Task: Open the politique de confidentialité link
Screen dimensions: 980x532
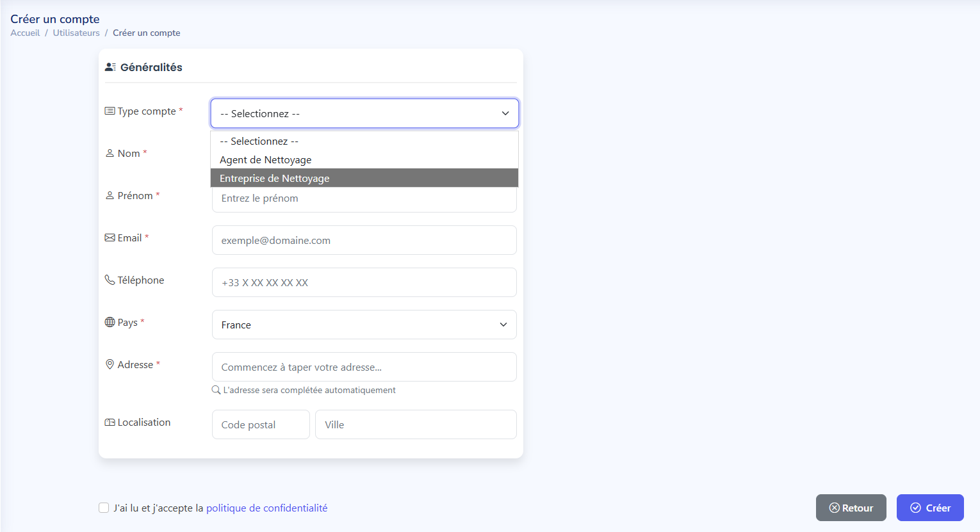Action: 266,507
